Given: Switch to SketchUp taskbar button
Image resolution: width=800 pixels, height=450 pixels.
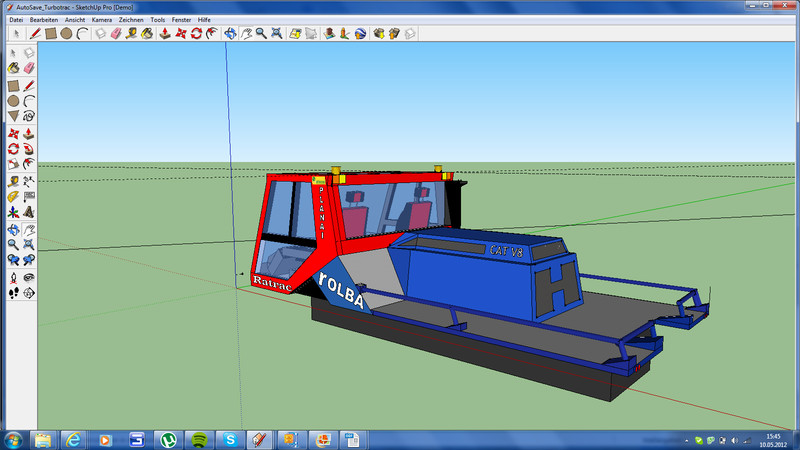Looking at the screenshot, I should (259, 440).
